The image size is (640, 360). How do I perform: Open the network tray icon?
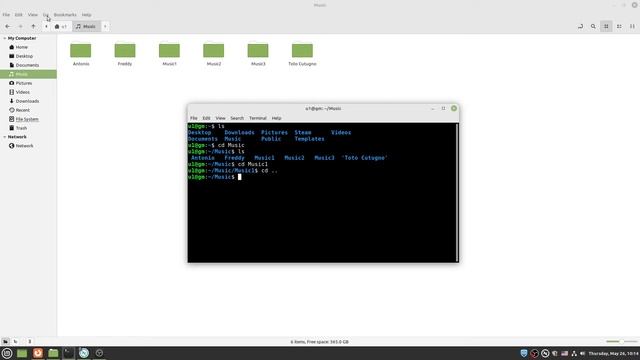pos(574,353)
